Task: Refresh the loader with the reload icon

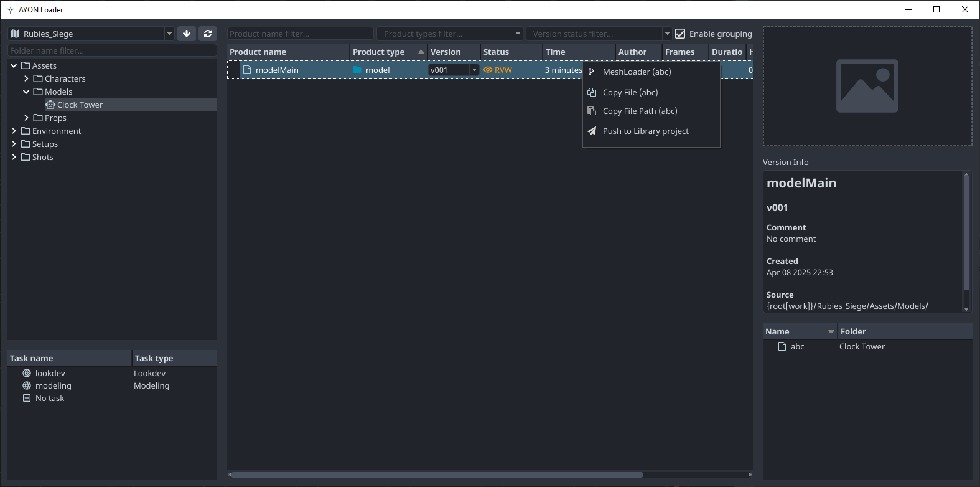Action: [208, 34]
